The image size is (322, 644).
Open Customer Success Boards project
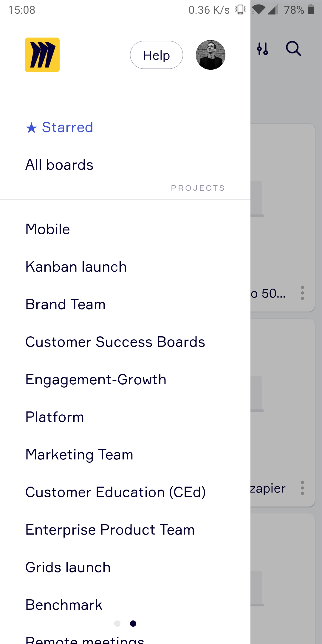coord(115,342)
